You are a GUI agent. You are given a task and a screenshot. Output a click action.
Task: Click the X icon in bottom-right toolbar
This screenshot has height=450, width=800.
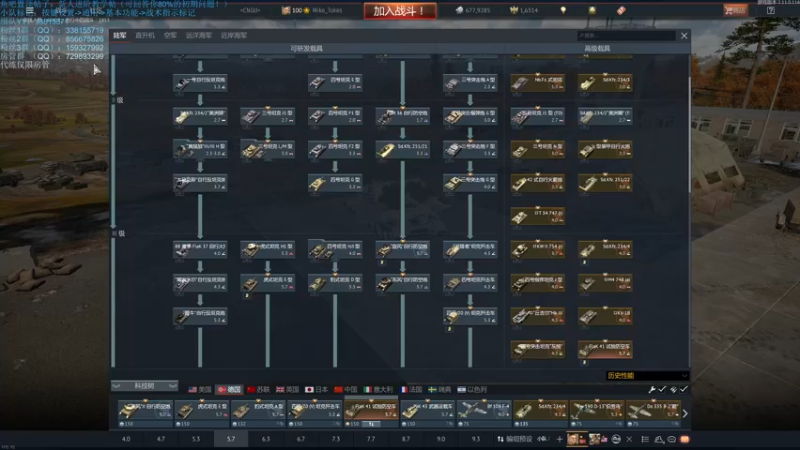pyautogui.click(x=629, y=439)
